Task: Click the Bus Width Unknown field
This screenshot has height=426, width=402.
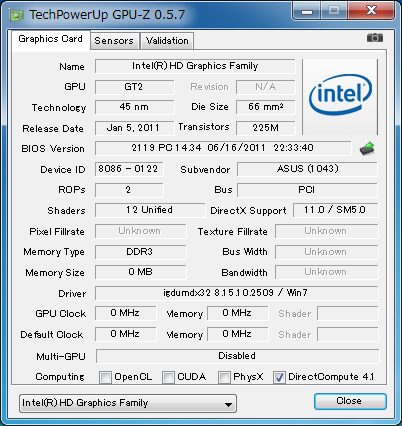Action: click(x=327, y=252)
